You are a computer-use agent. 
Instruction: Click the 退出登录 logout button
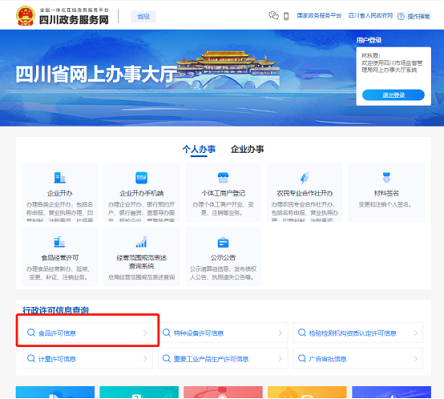click(393, 95)
